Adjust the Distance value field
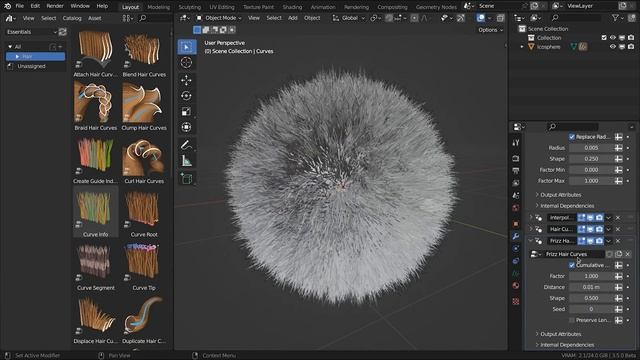The width and height of the screenshot is (640, 360). tap(591, 287)
